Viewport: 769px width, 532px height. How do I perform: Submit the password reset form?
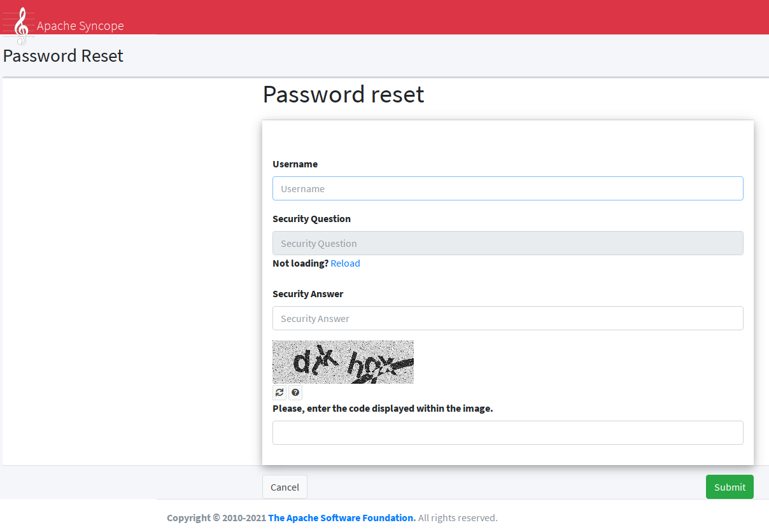tap(729, 487)
